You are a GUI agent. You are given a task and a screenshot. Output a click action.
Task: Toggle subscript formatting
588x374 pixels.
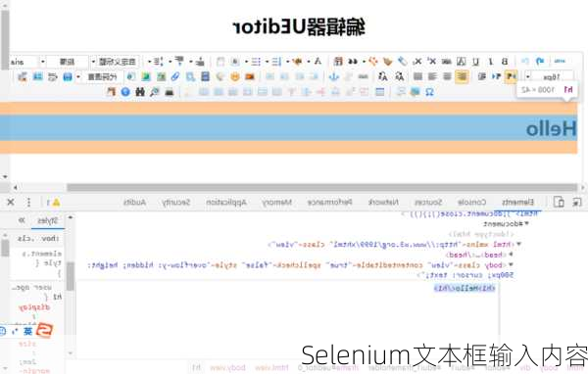(x=417, y=61)
